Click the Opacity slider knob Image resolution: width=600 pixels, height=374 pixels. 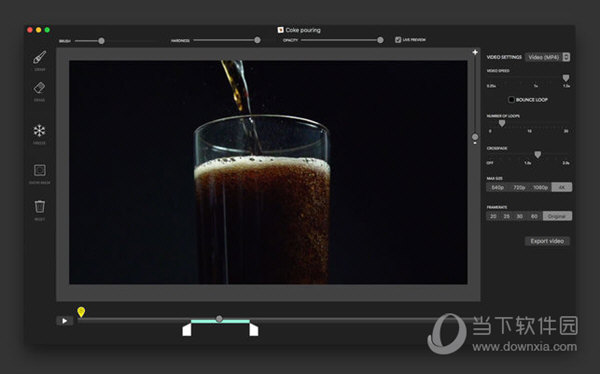(380, 40)
